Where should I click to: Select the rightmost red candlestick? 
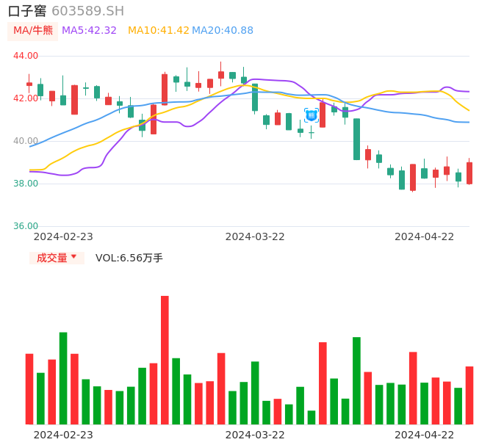click(469, 173)
